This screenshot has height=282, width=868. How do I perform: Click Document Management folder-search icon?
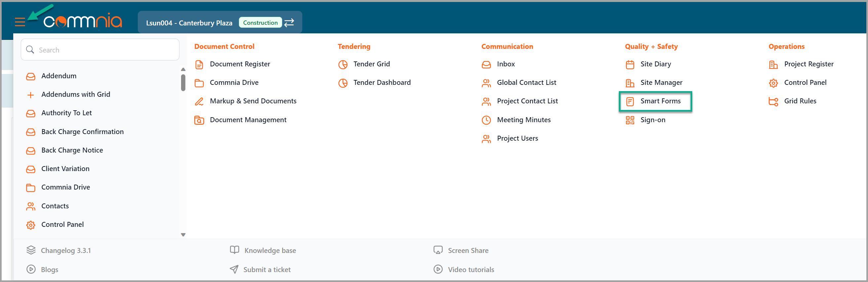(x=199, y=120)
